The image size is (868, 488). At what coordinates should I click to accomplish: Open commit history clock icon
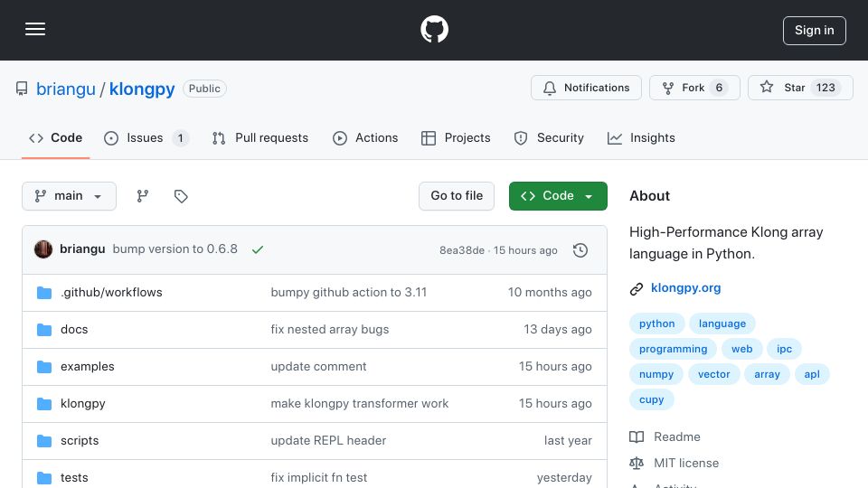[580, 250]
